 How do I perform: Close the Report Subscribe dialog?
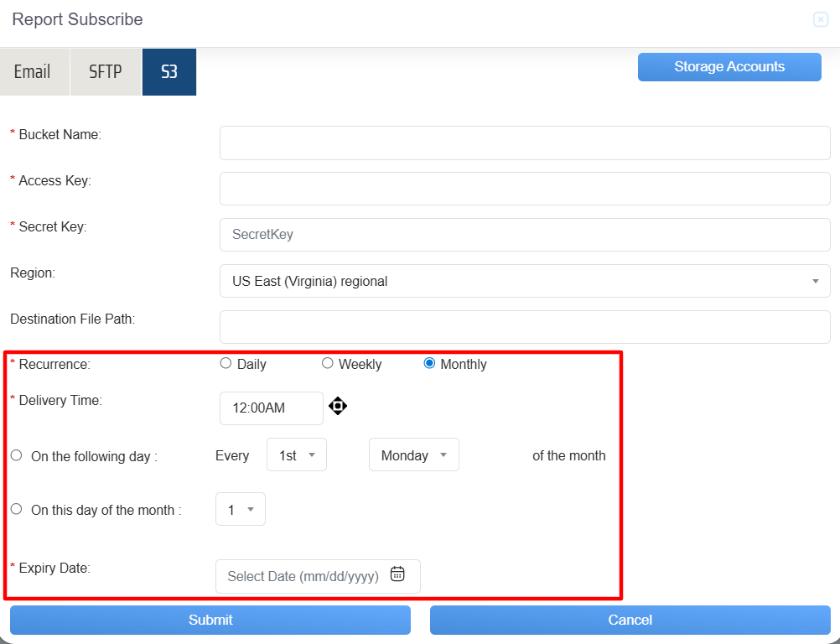tap(820, 20)
